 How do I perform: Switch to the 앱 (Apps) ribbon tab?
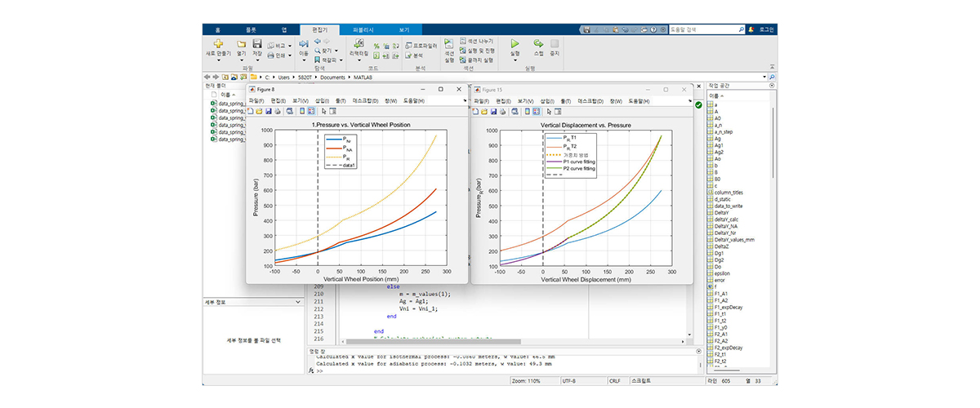tap(283, 29)
